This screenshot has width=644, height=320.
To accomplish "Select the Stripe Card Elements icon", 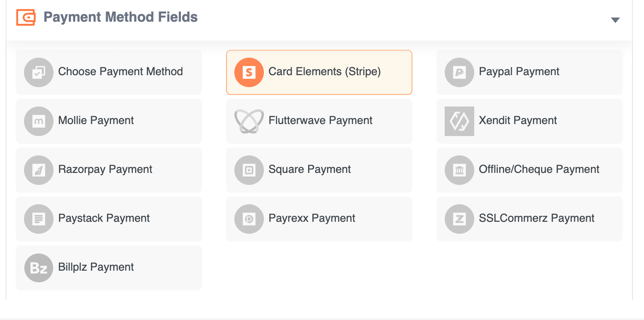I will 249,72.
